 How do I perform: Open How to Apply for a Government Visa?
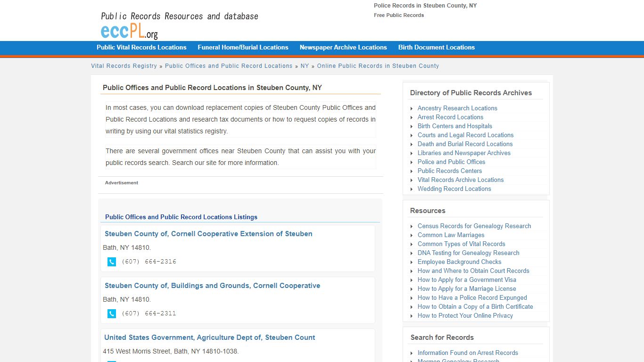[x=467, y=280]
